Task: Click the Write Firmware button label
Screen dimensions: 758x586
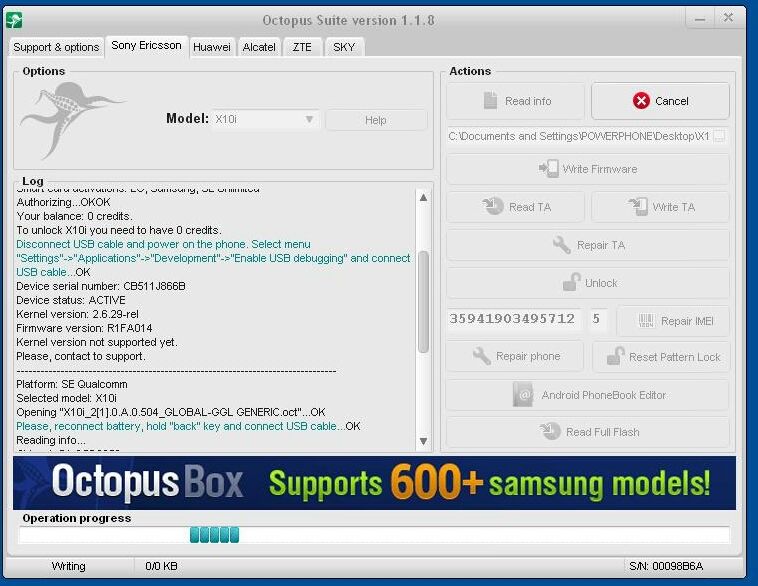Action: tap(599, 169)
